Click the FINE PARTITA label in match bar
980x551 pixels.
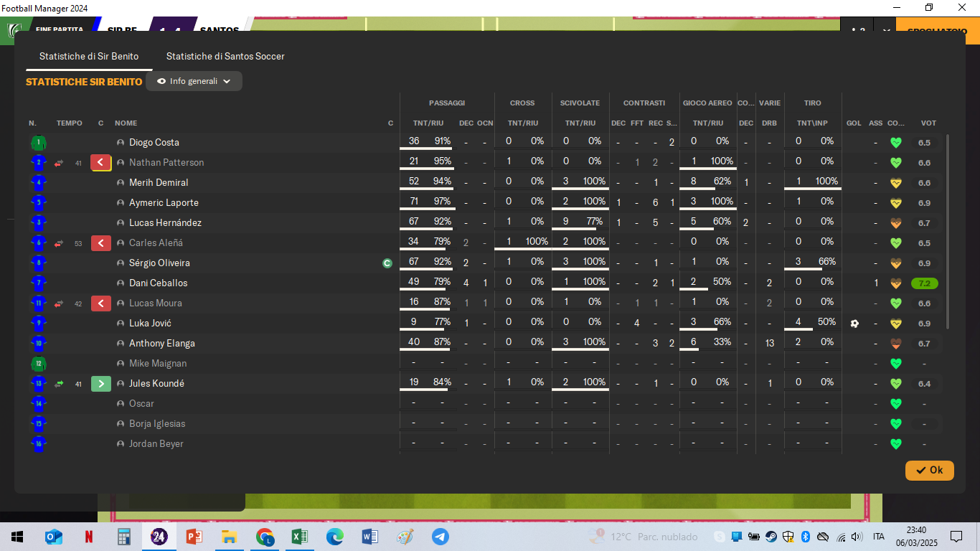point(60,30)
